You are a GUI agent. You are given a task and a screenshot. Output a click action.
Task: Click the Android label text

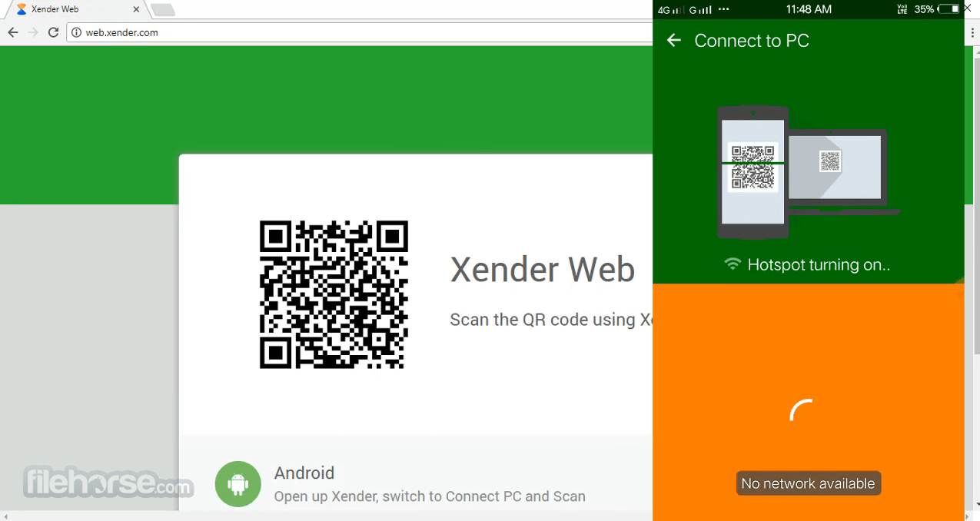(304, 473)
